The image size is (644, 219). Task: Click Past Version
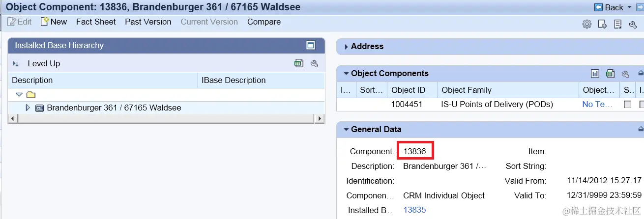tap(148, 22)
